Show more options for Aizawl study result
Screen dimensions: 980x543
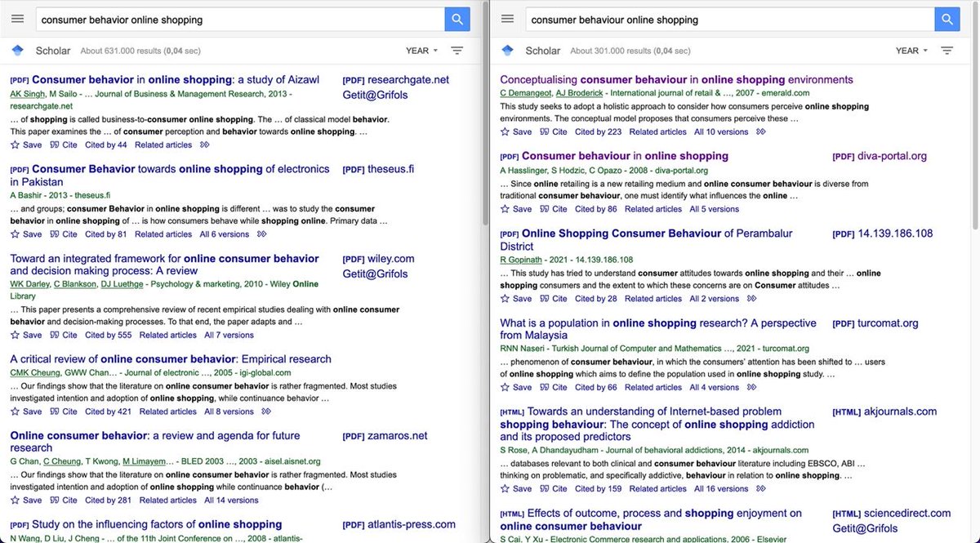[205, 145]
